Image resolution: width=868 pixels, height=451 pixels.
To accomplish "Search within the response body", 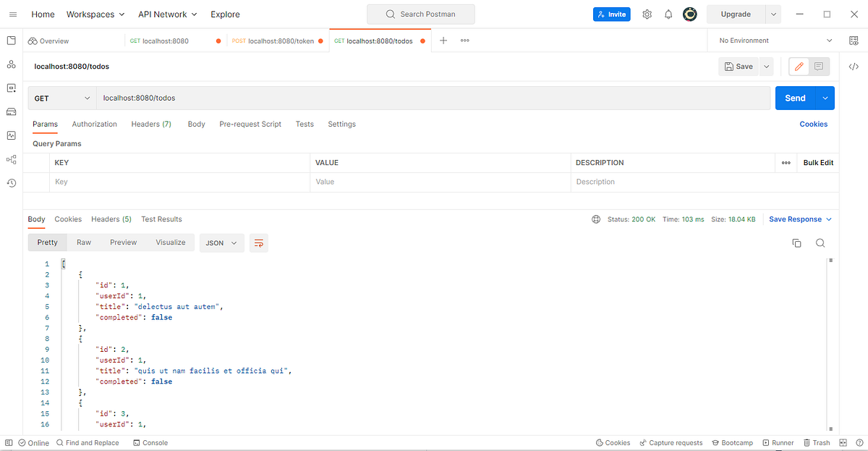I will 820,243.
